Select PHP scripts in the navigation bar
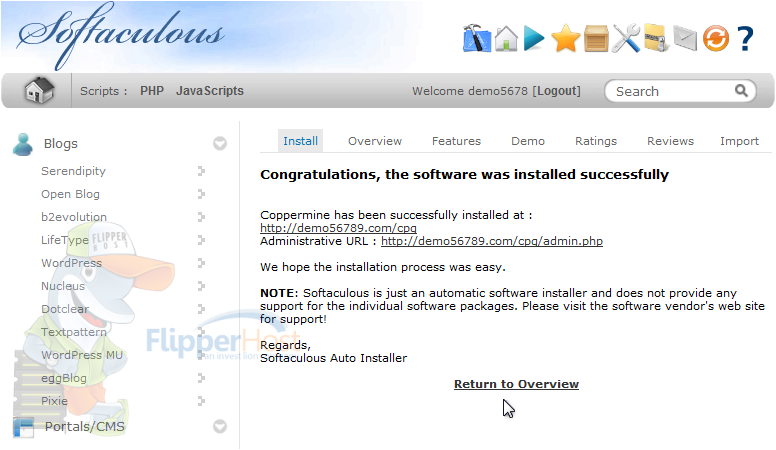The width and height of the screenshot is (776, 450). click(x=152, y=91)
